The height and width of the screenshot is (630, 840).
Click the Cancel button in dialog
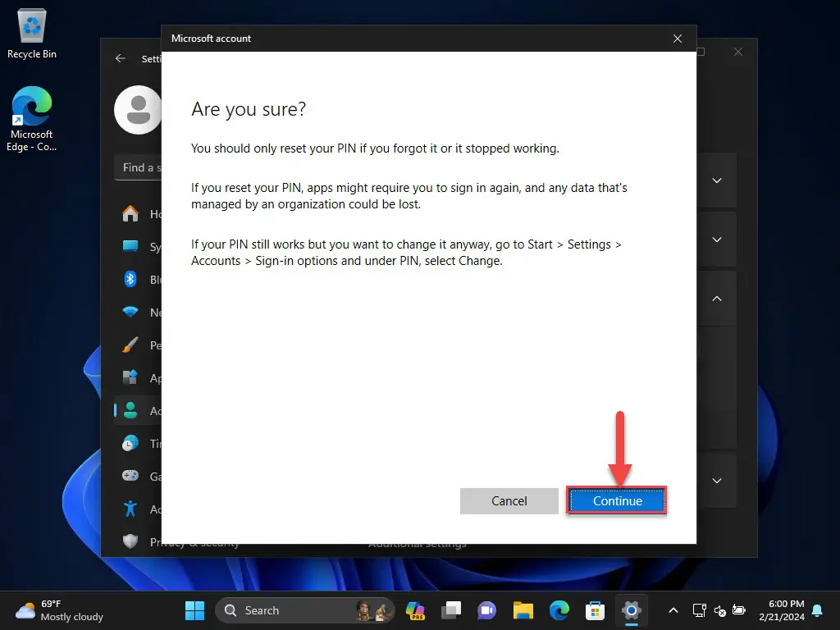pos(509,501)
